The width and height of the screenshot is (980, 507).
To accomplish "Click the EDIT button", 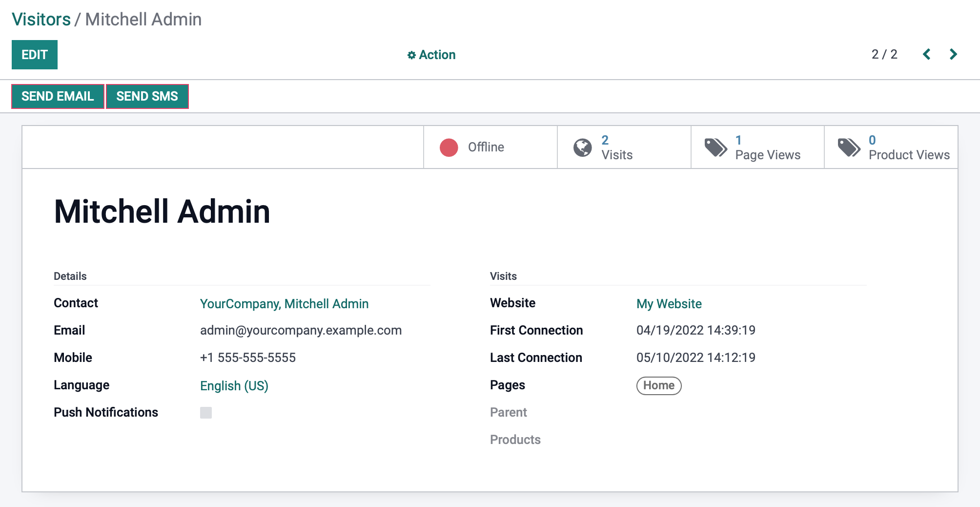I will point(35,55).
